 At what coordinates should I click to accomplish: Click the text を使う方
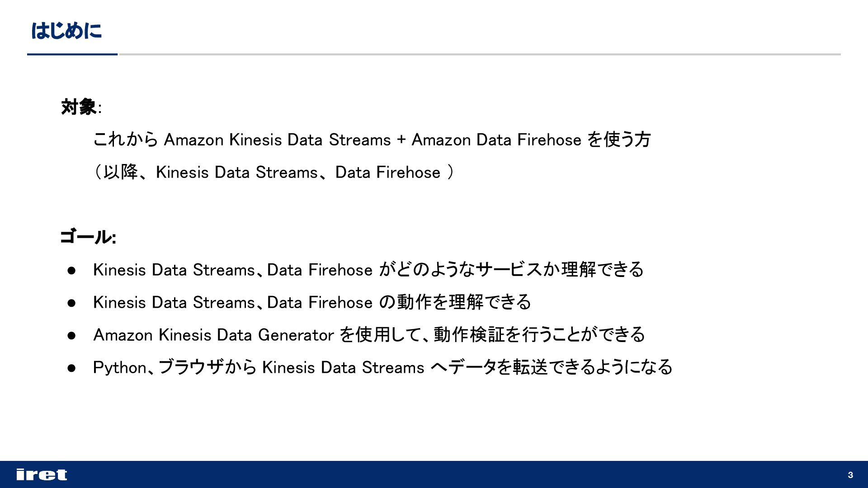click(619, 140)
